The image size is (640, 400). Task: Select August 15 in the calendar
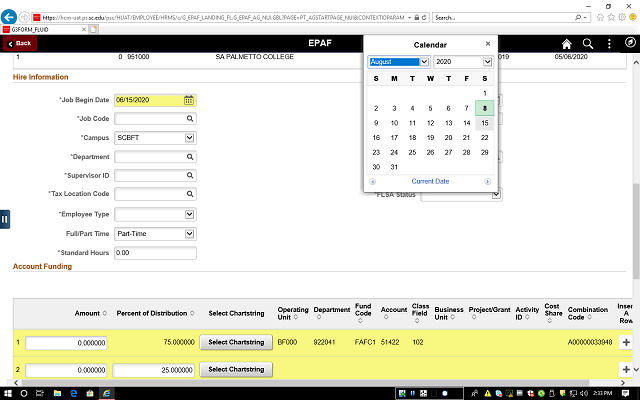[x=484, y=123]
